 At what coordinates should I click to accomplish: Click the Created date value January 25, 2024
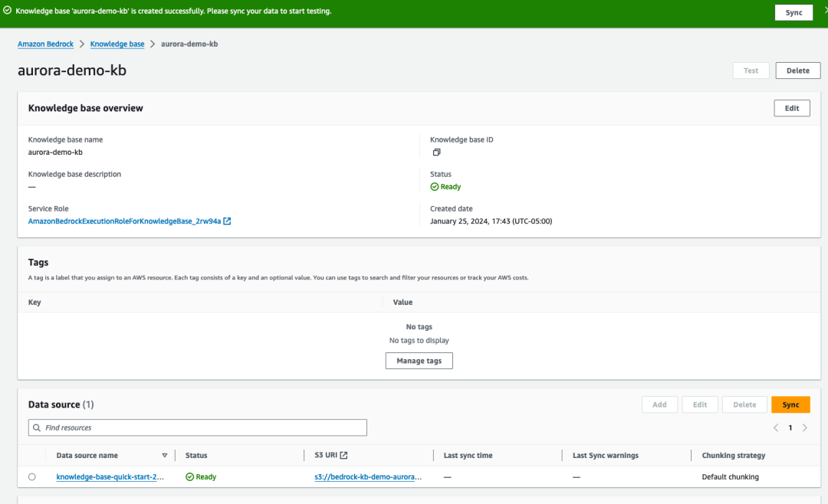click(x=491, y=221)
